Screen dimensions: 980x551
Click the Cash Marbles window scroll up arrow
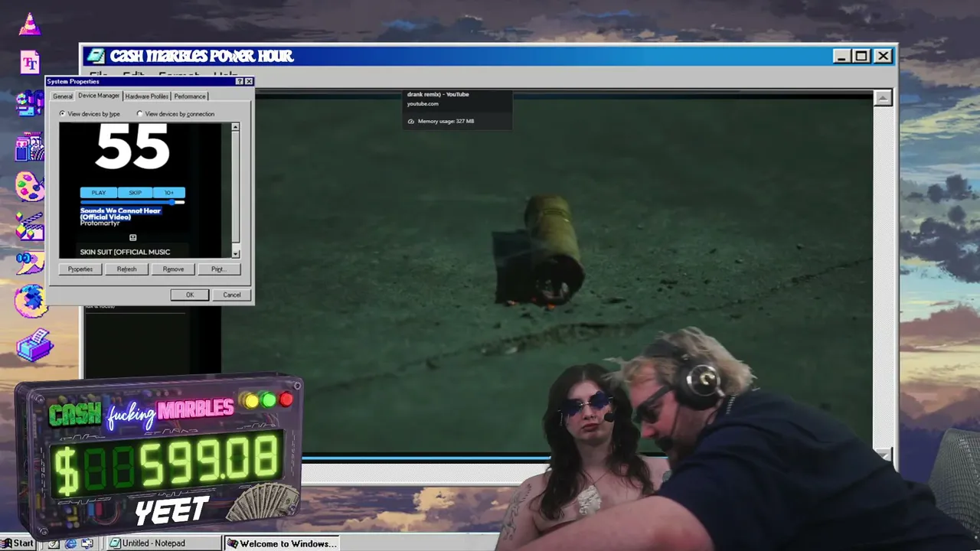pos(883,98)
